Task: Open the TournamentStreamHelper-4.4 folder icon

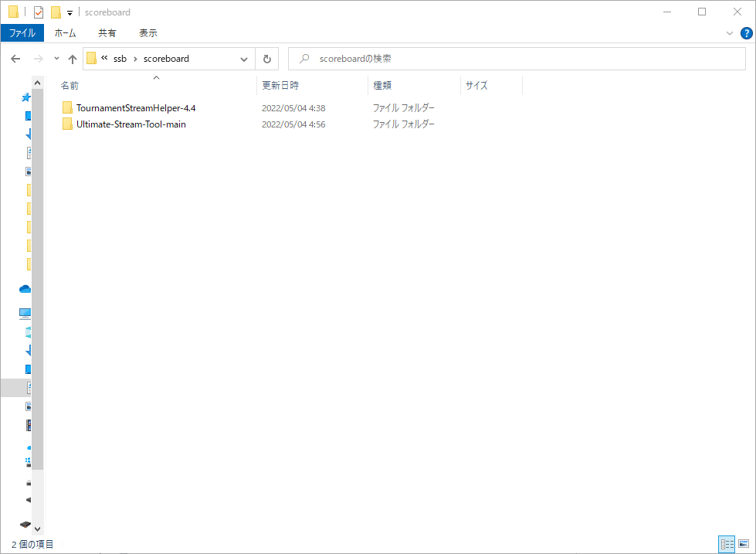Action: point(67,107)
